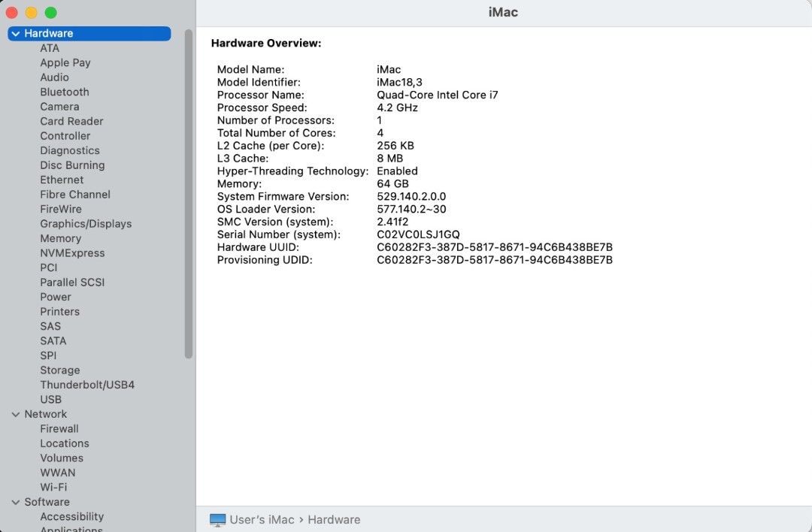Viewport: 812px width, 532px height.
Task: Collapse the Software section chevron
Action: pos(16,502)
